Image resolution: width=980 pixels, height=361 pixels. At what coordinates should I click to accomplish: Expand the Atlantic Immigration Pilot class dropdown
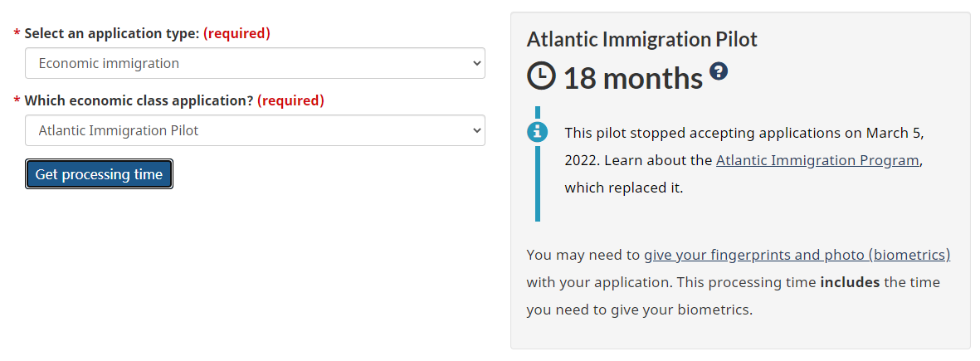(254, 130)
